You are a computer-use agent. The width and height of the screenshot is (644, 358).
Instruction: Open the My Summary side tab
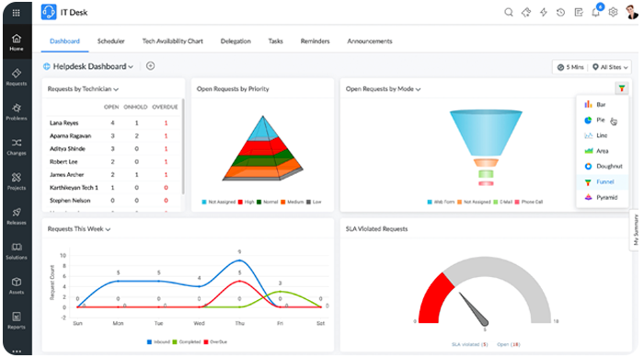point(636,230)
